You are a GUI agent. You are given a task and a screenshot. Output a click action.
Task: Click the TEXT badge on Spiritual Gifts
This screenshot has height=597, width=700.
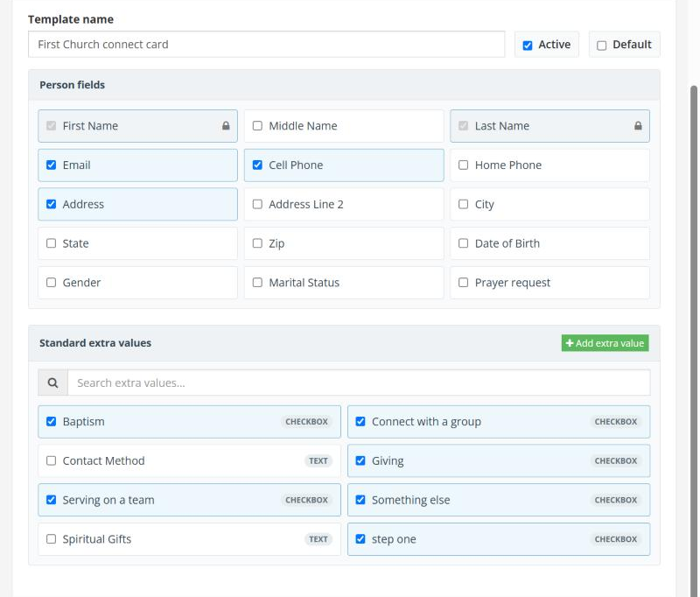[x=318, y=539]
